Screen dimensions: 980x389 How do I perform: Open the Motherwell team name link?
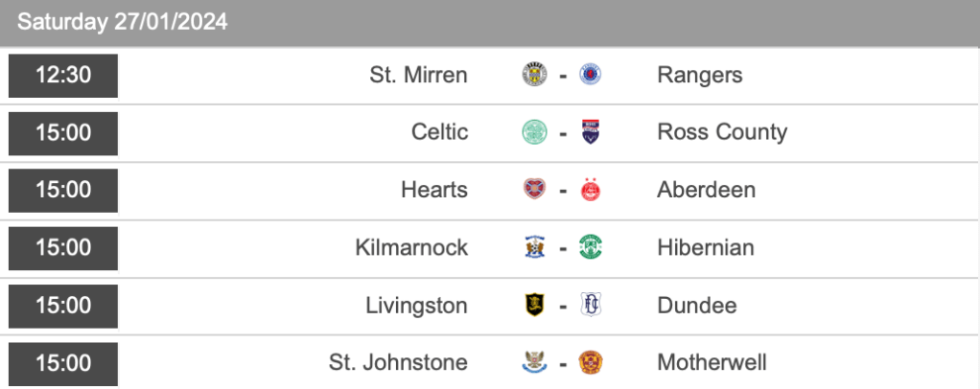pyautogui.click(x=712, y=362)
